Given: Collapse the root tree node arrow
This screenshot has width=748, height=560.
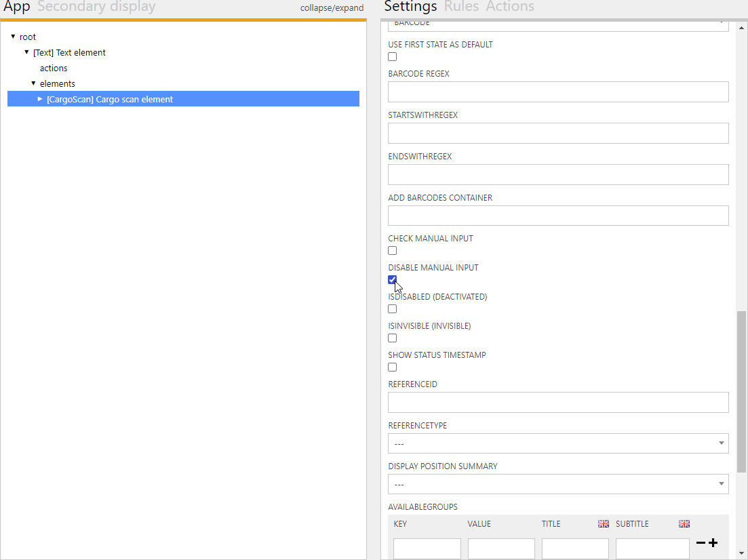Looking at the screenshot, I should tap(13, 37).
